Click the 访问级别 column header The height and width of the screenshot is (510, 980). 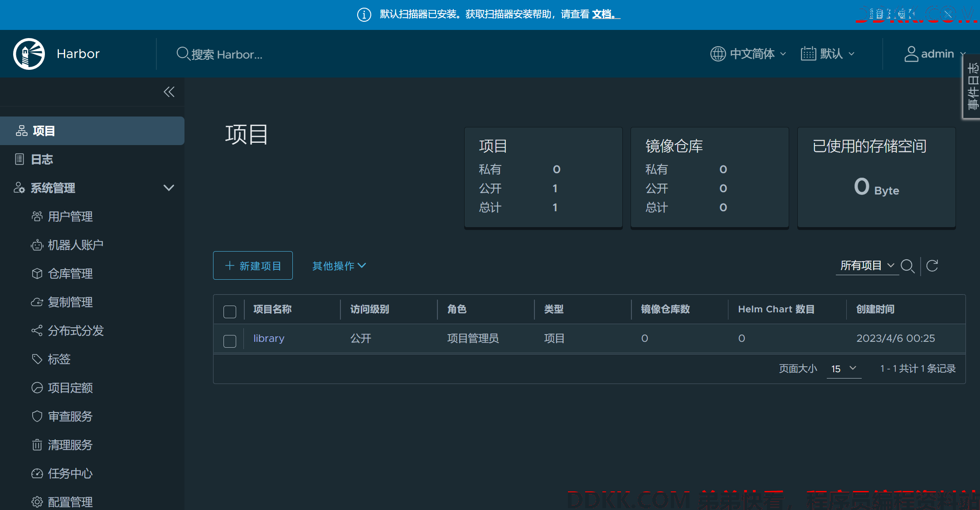369,309
